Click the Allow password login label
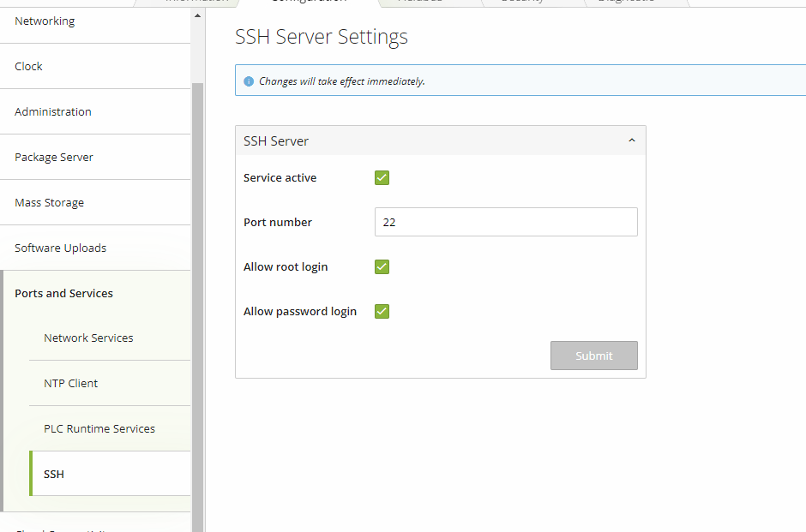806x532 pixels. pos(300,312)
